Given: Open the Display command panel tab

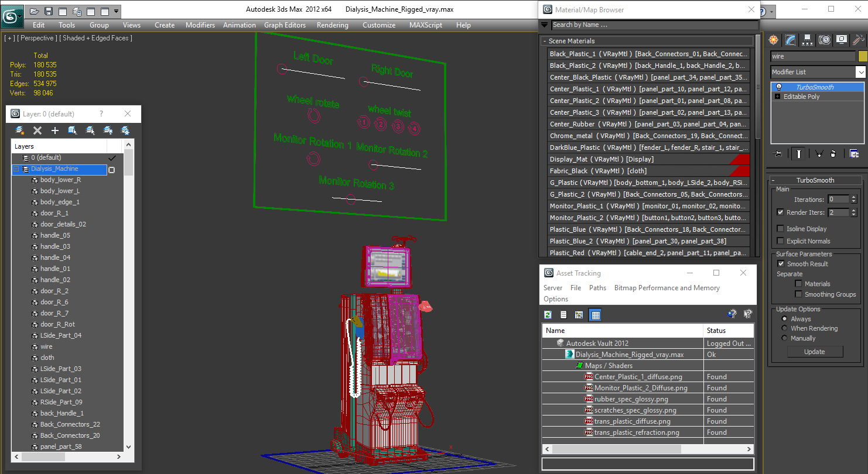Looking at the screenshot, I should point(842,40).
